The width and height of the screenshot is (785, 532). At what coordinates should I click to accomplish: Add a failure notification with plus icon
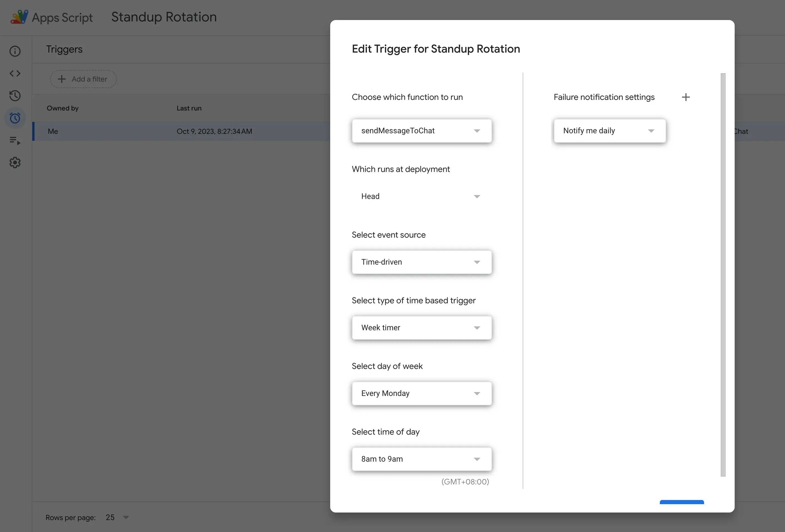686,97
